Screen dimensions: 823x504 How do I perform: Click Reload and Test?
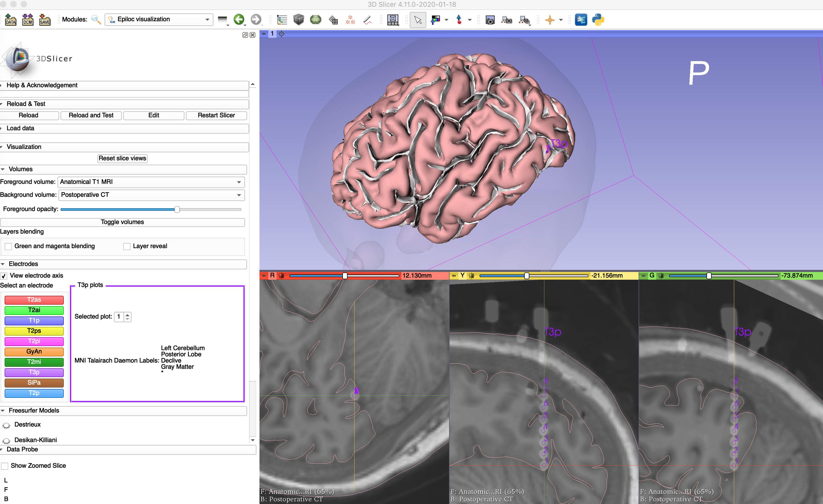pos(91,115)
